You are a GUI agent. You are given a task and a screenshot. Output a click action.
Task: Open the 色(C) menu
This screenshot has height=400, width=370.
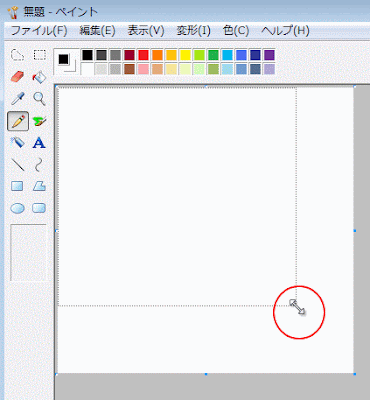236,31
